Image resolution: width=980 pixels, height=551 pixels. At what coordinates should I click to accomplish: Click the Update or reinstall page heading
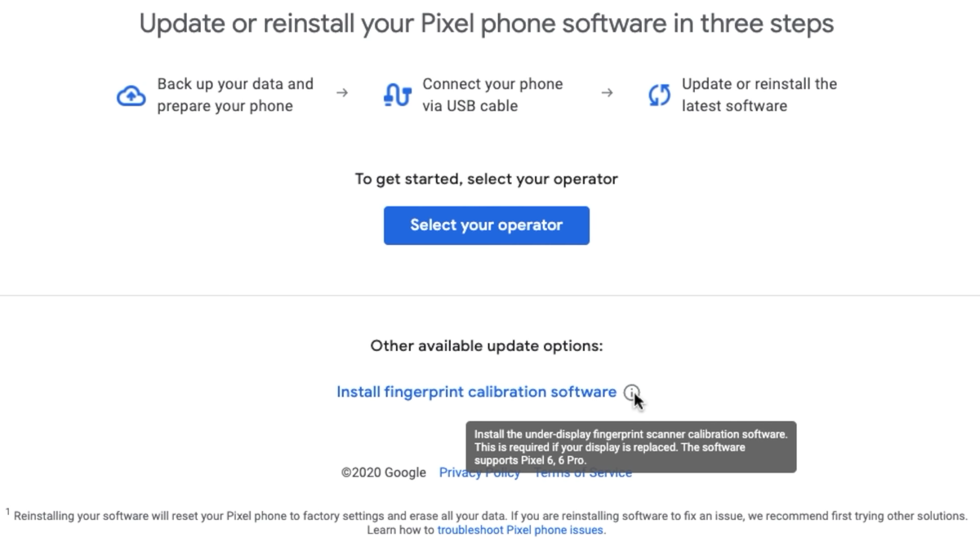tap(488, 23)
